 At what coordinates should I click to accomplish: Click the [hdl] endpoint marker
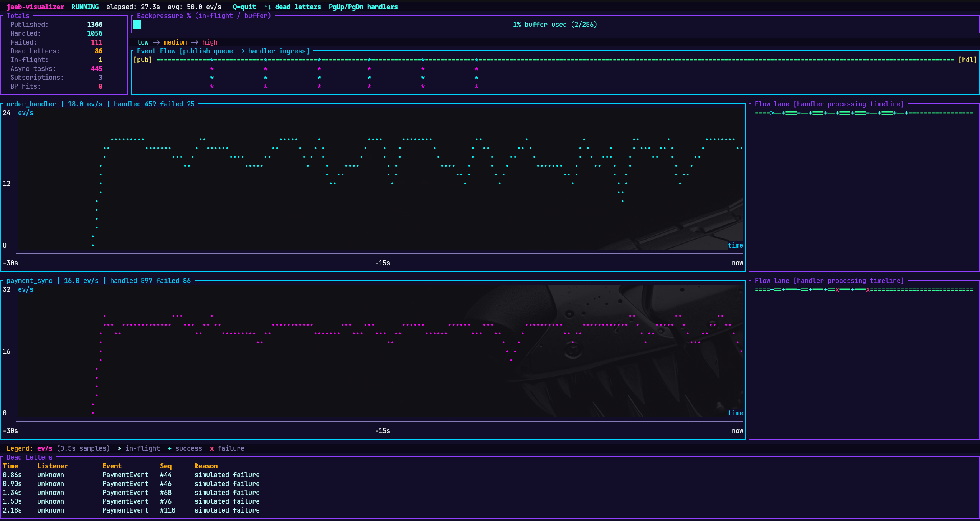[x=967, y=60]
